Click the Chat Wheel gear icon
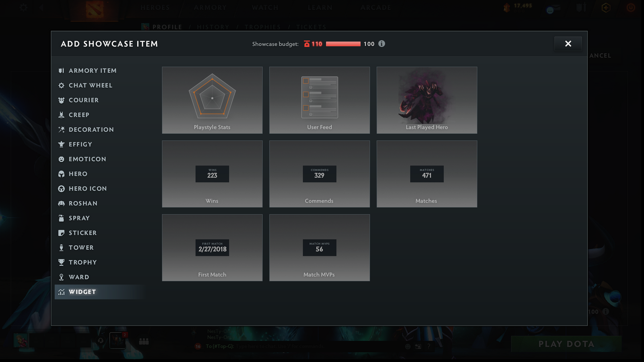The height and width of the screenshot is (362, 644). (62, 85)
